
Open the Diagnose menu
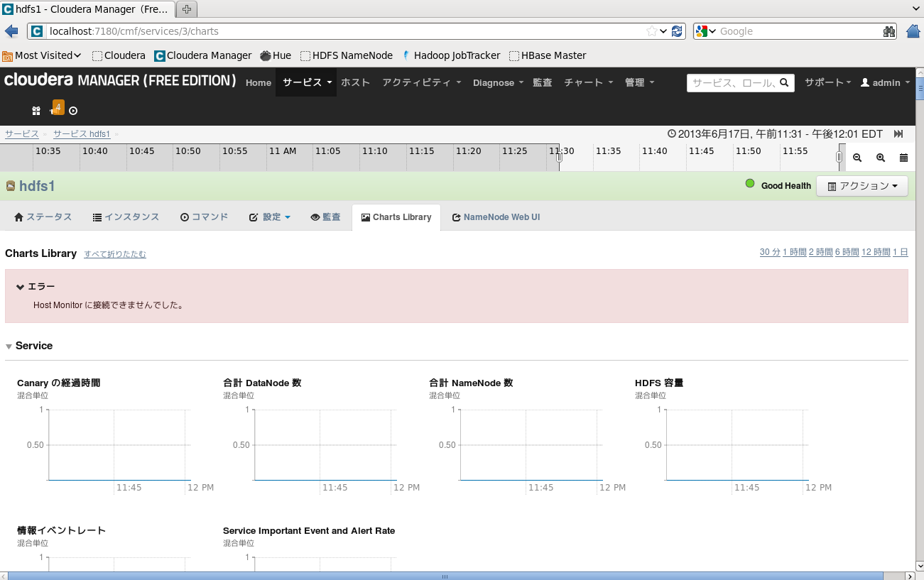498,83
